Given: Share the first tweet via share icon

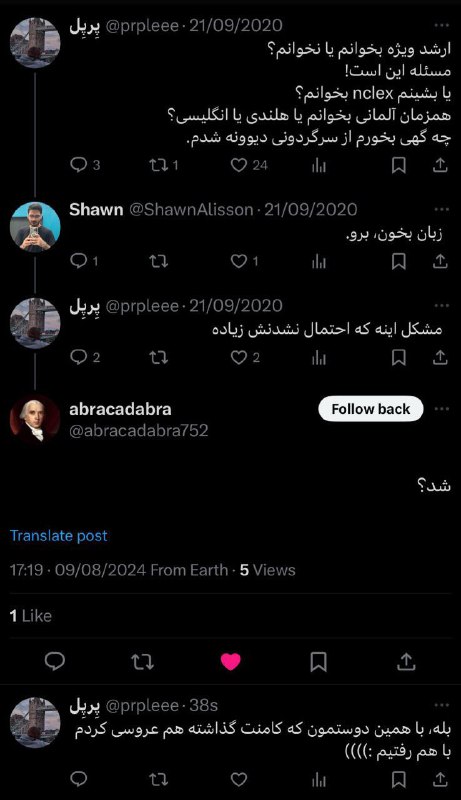Looking at the screenshot, I should pos(440,165).
